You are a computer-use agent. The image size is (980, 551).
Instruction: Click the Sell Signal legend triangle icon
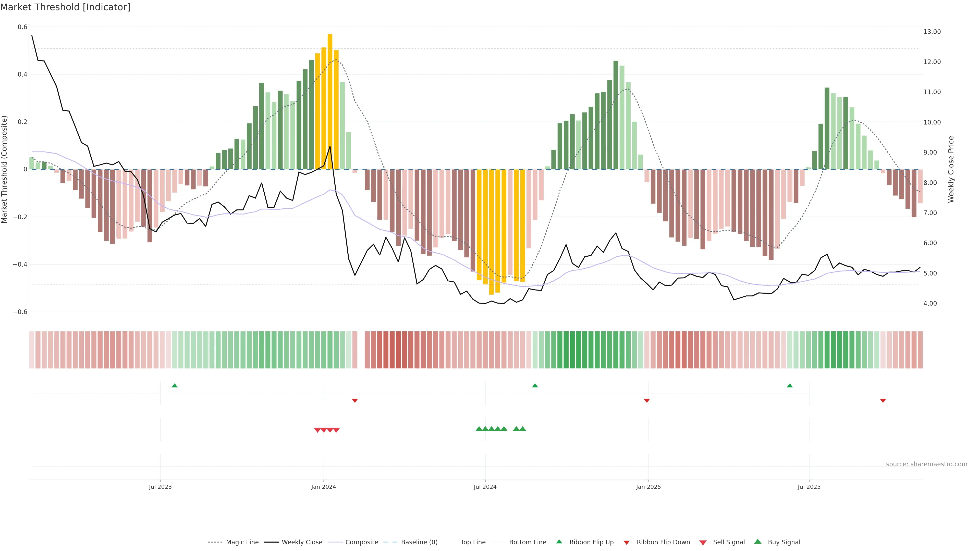tap(703, 543)
